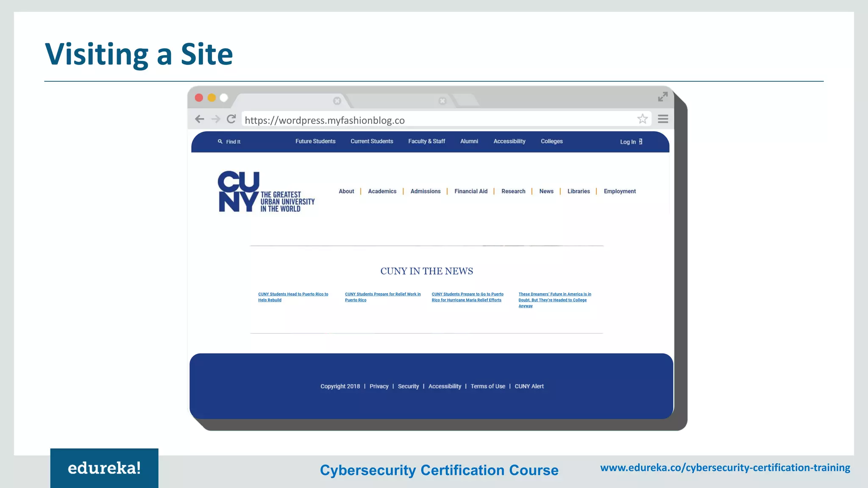Open CUNY Alert in the footer
The height and width of the screenshot is (488, 868).
tap(529, 386)
